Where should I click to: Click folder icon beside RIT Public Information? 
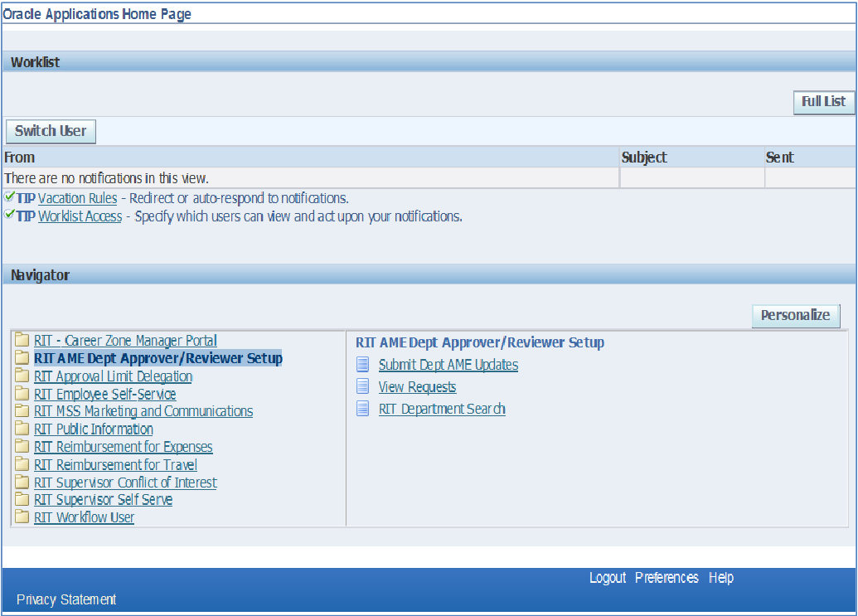[x=22, y=429]
